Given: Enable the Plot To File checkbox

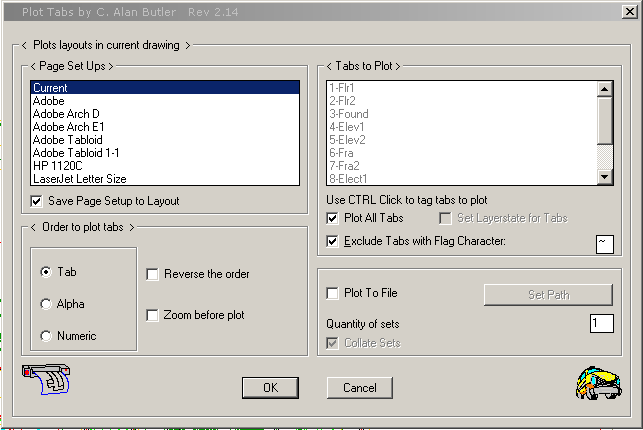Looking at the screenshot, I should pyautogui.click(x=334, y=293).
